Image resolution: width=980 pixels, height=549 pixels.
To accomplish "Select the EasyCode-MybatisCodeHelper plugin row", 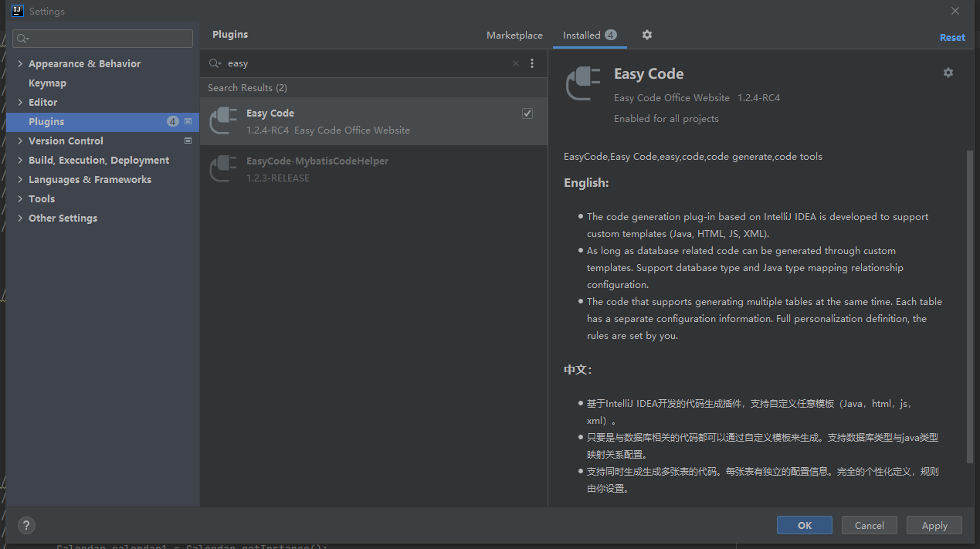I will 374,169.
